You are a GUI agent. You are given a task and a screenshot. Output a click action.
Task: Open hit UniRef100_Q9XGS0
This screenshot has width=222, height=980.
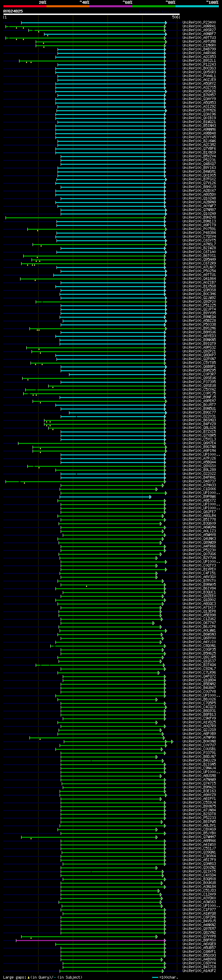tap(199, 466)
